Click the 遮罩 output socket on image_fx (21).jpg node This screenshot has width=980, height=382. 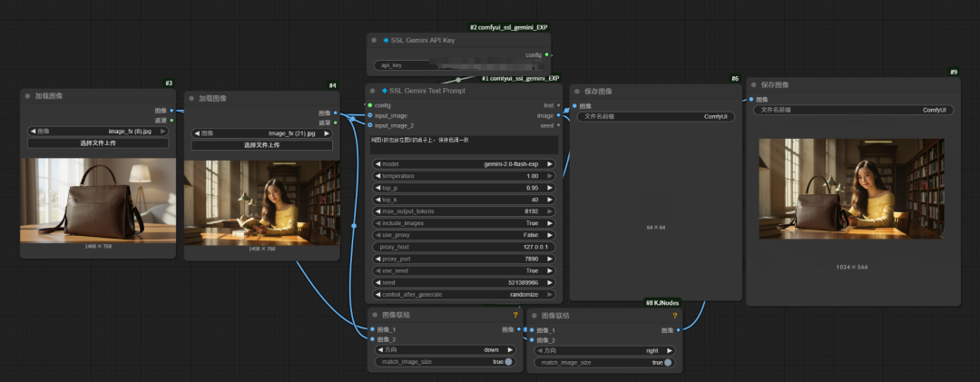[336, 122]
